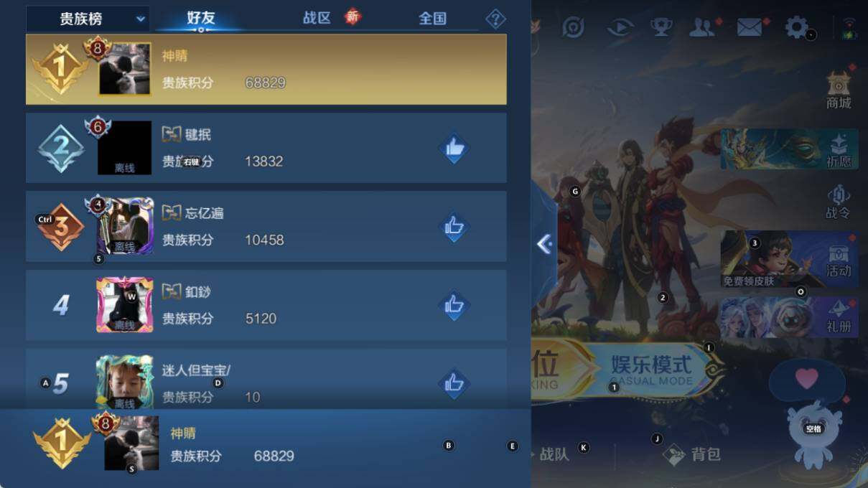
Task: Thumbs up 迷人但宝宝/ entry
Action: pos(454,384)
